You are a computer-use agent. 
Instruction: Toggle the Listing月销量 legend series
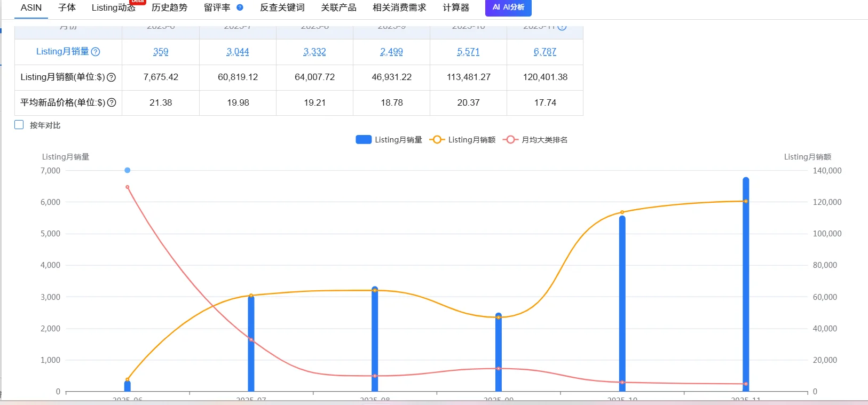389,140
